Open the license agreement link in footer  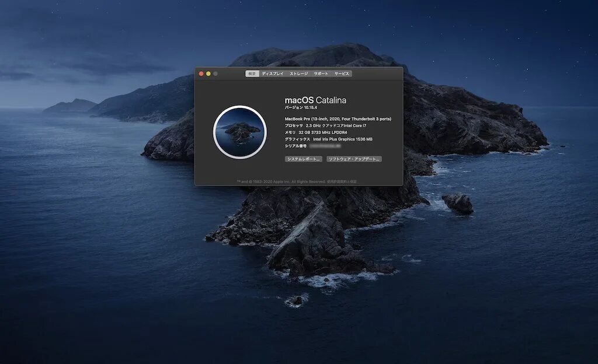point(342,181)
